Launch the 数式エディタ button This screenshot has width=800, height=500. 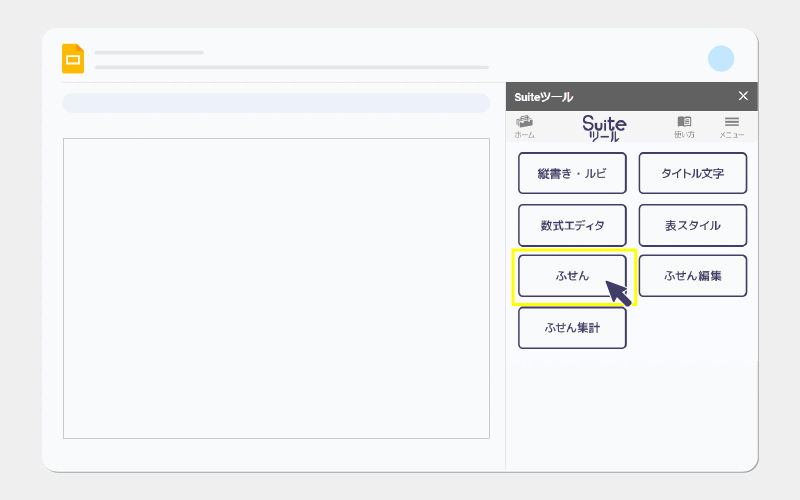pos(572,226)
